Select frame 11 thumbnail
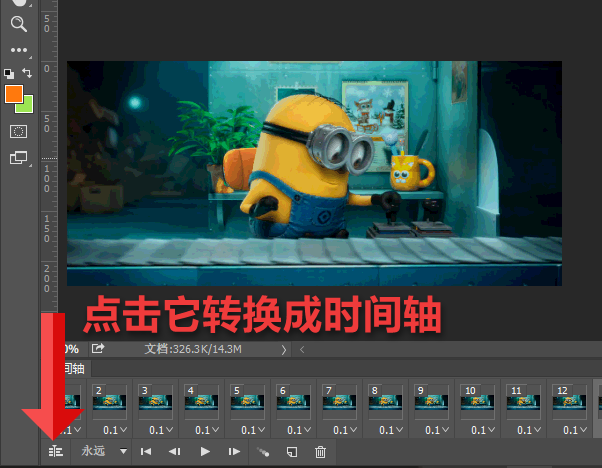This screenshot has height=468, width=602. click(524, 402)
